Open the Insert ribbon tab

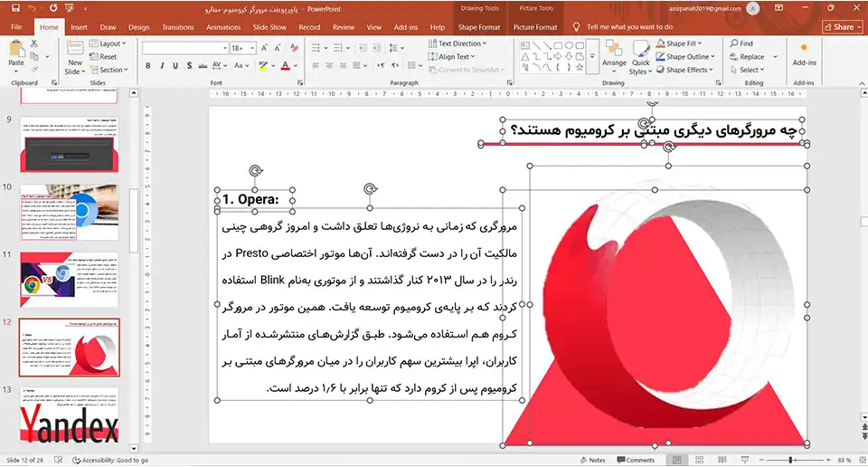point(79,27)
